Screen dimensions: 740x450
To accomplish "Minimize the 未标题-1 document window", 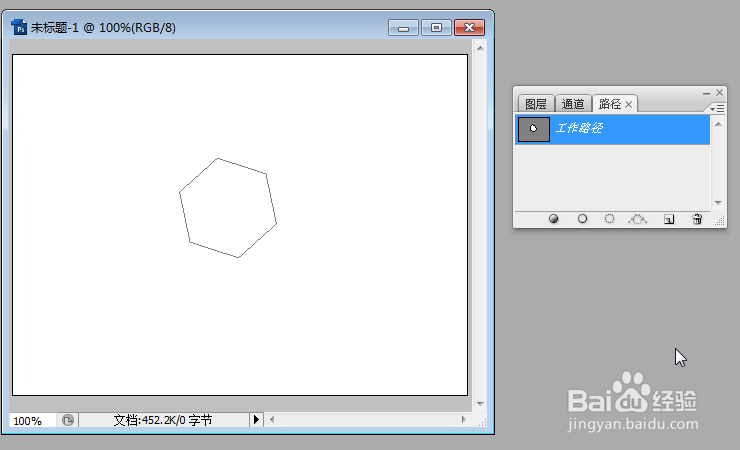I will pyautogui.click(x=403, y=28).
